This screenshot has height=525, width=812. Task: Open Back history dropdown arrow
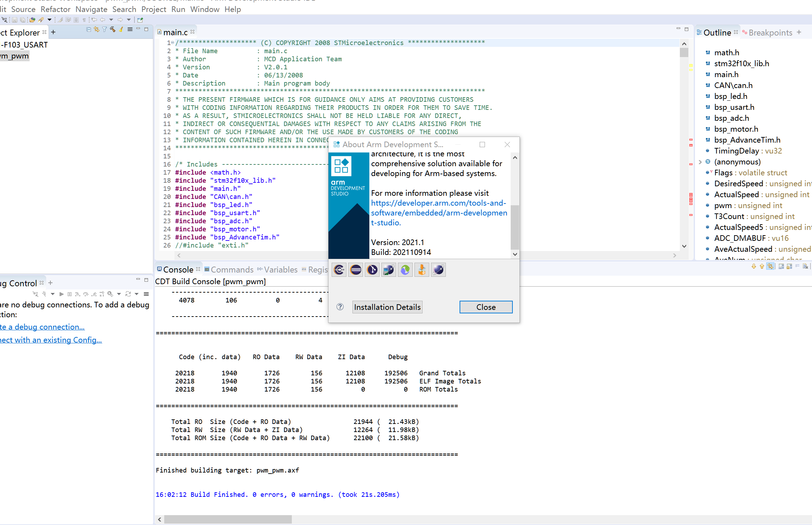pyautogui.click(x=111, y=20)
